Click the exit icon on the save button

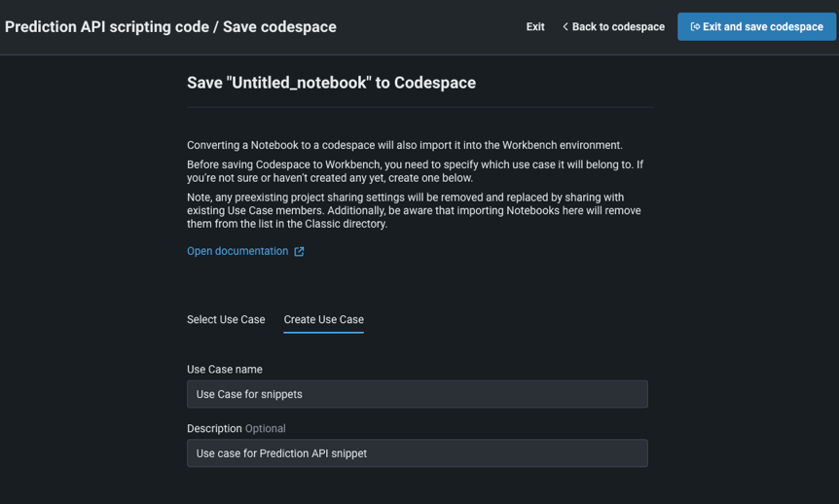(695, 27)
